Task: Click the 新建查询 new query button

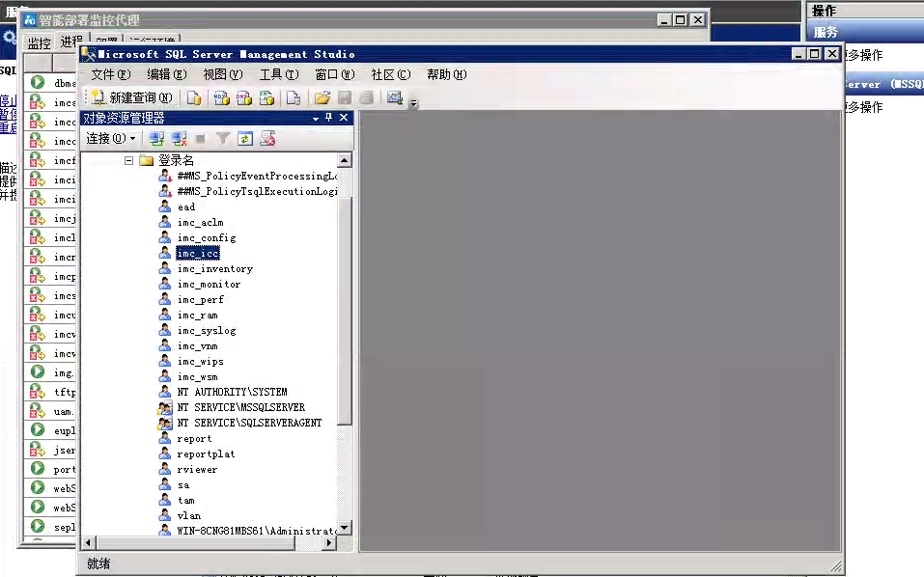Action: (x=132, y=97)
